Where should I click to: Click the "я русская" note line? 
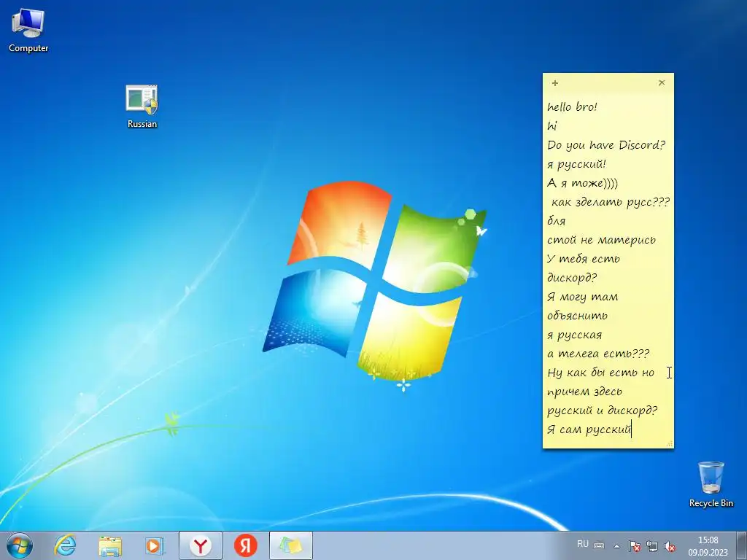(575, 335)
